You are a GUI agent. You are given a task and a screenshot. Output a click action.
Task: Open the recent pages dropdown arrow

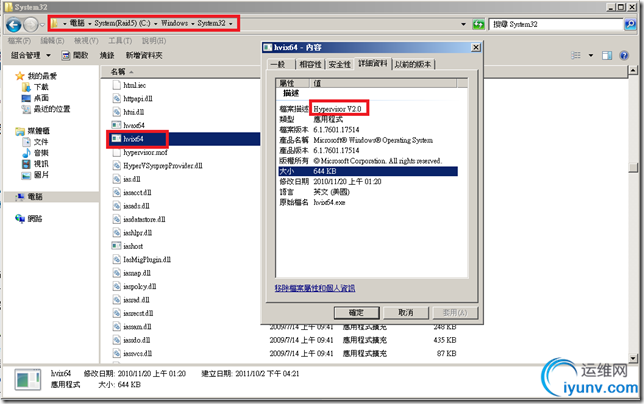(42, 25)
